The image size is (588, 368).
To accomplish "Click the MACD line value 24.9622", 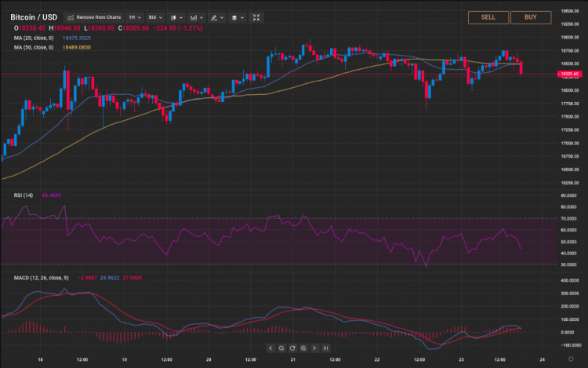I will coord(110,278).
